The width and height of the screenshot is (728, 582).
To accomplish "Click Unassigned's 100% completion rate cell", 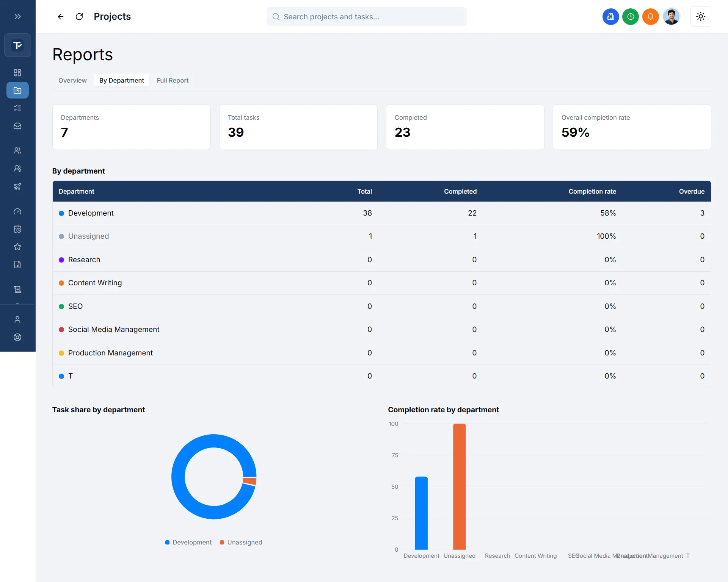I will click(606, 236).
